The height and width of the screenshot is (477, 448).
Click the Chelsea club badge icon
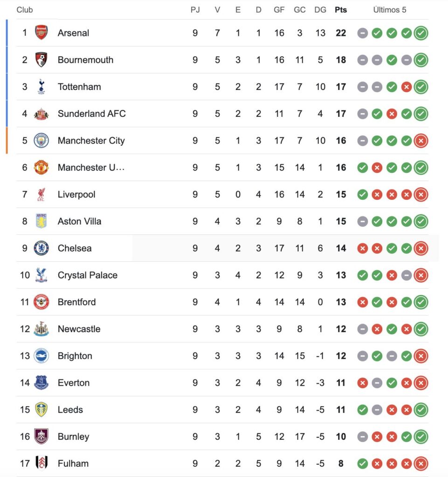(41, 248)
